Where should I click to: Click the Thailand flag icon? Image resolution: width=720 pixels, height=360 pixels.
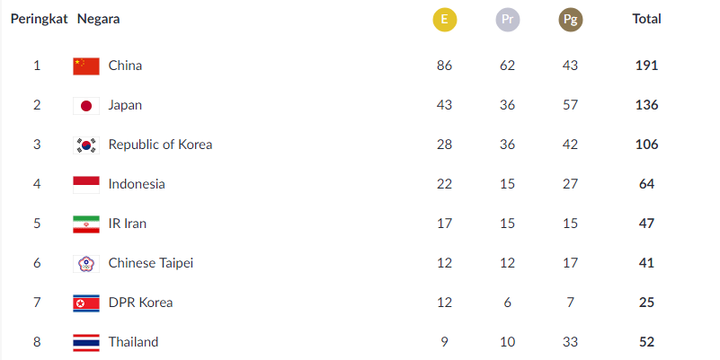tap(86, 343)
